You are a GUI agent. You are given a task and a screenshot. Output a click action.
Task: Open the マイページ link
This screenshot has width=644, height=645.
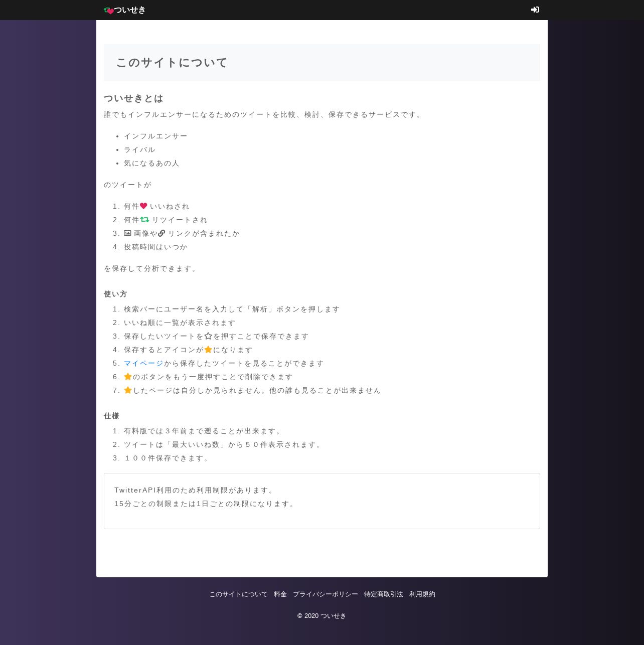click(x=144, y=363)
